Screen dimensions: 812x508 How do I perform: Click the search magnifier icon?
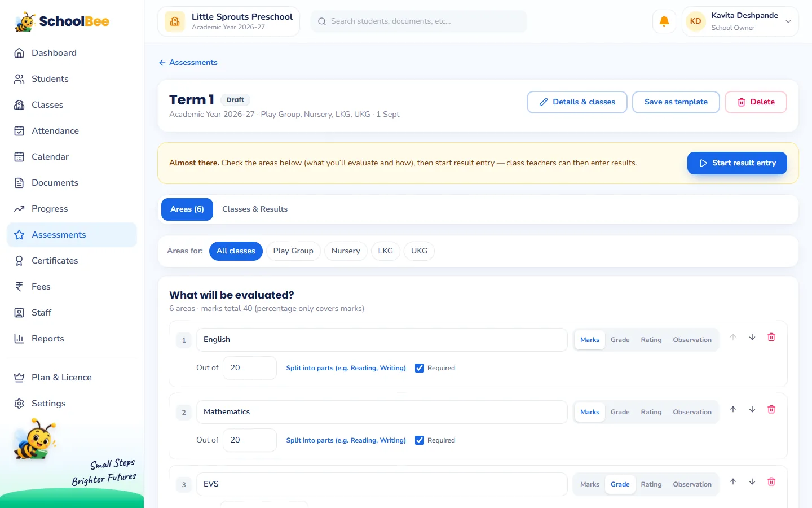pos(322,21)
